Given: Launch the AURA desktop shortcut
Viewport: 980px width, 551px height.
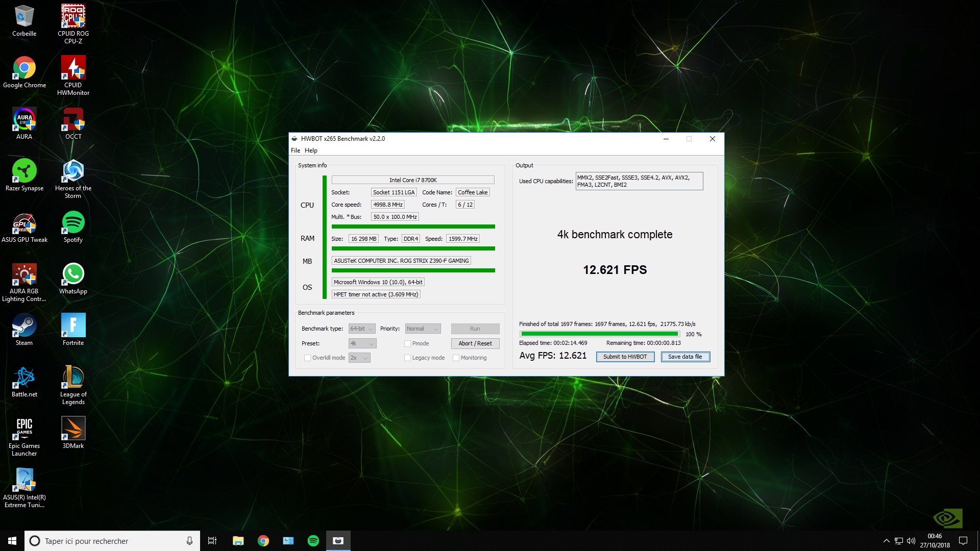Looking at the screenshot, I should click(24, 124).
